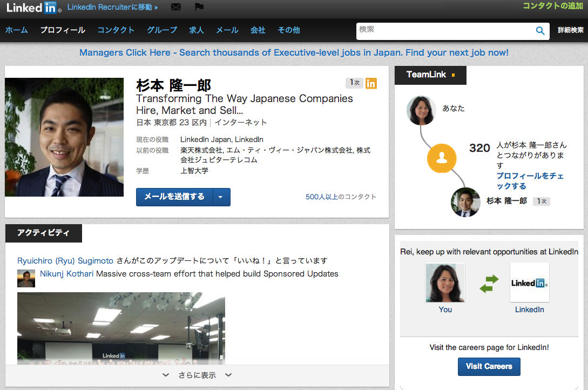Switch to the プロフィール menu item
Viewport: 588px width, 390px height.
coord(63,31)
